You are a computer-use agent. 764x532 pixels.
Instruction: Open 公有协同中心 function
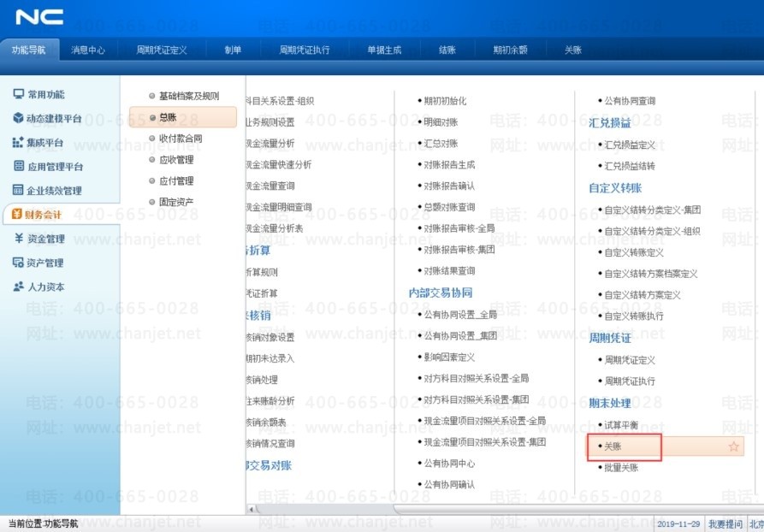449,464
